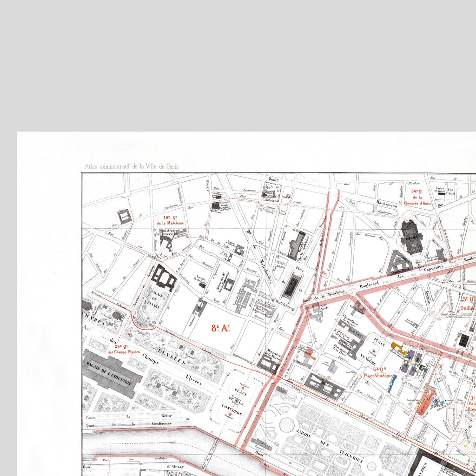Click the red '4e Qr Place Vendôme' label
The width and height of the screenshot is (476, 476).
tap(378, 372)
